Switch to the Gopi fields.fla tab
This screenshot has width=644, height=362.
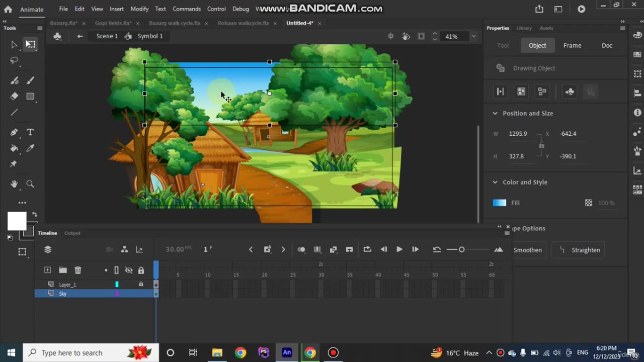[x=113, y=23]
